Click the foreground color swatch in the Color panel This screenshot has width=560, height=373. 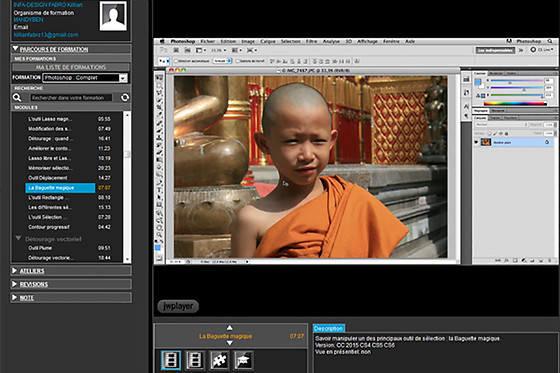(x=478, y=82)
